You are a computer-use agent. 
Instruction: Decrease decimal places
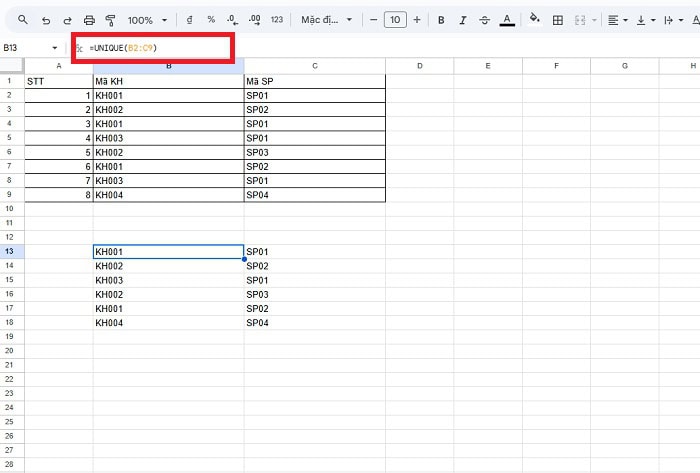pyautogui.click(x=232, y=20)
